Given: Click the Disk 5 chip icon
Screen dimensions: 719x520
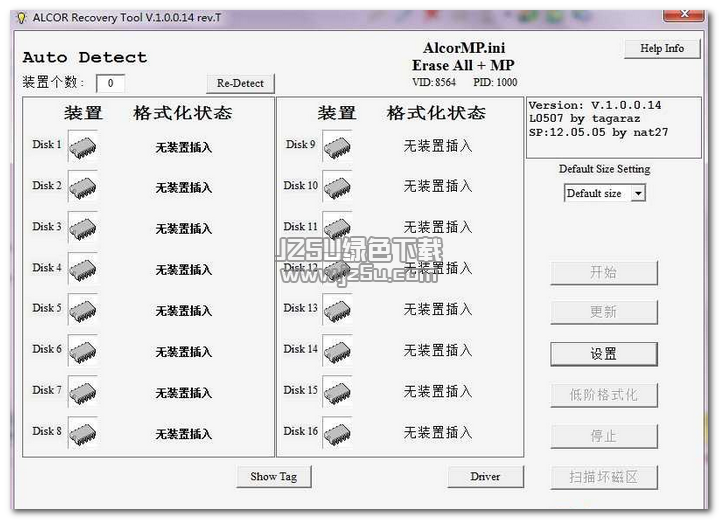Looking at the screenshot, I should [83, 310].
